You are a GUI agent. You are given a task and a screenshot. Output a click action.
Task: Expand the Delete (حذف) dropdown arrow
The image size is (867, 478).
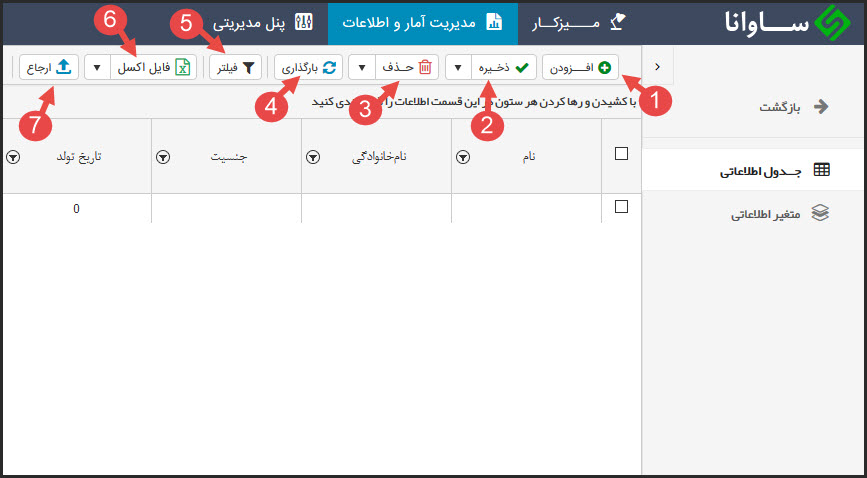point(362,67)
